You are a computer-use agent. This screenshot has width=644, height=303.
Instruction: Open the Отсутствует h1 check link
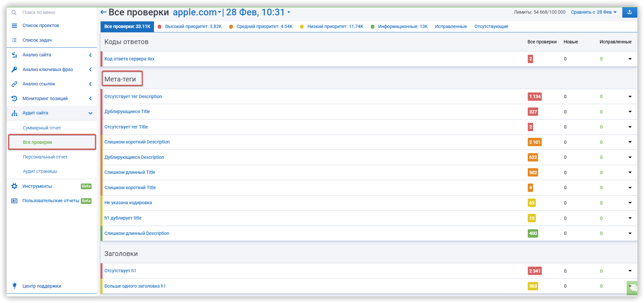coord(120,271)
